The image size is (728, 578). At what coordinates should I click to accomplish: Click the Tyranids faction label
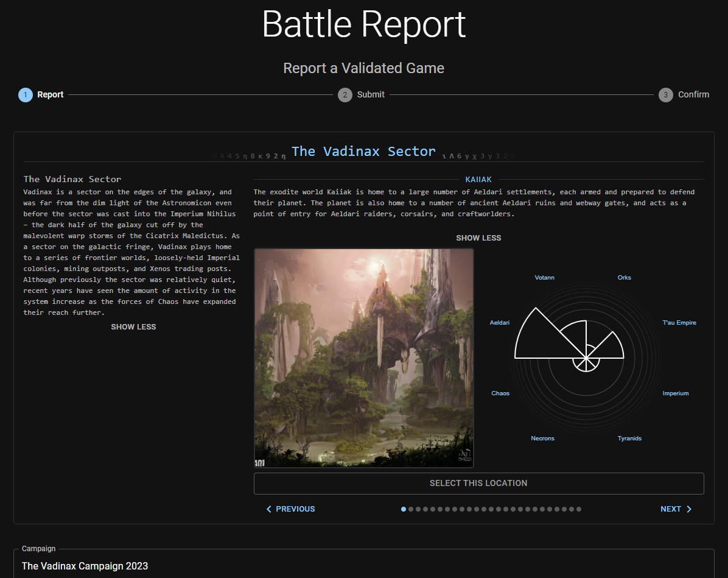pos(629,439)
